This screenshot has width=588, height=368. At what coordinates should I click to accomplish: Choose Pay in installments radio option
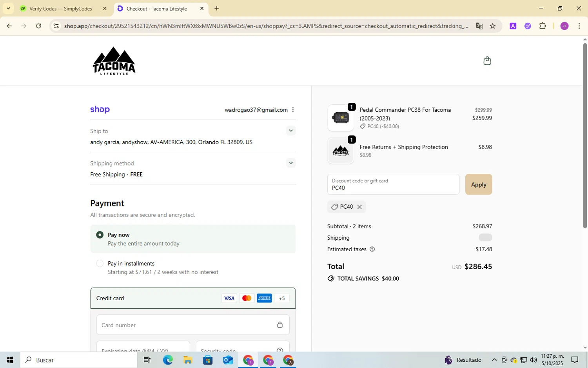click(x=100, y=263)
